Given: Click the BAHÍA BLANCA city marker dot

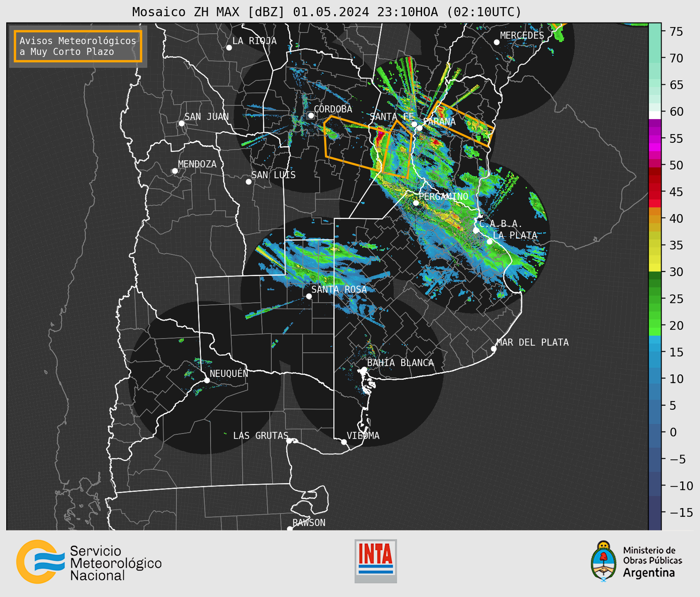Looking at the screenshot, I should [364, 369].
